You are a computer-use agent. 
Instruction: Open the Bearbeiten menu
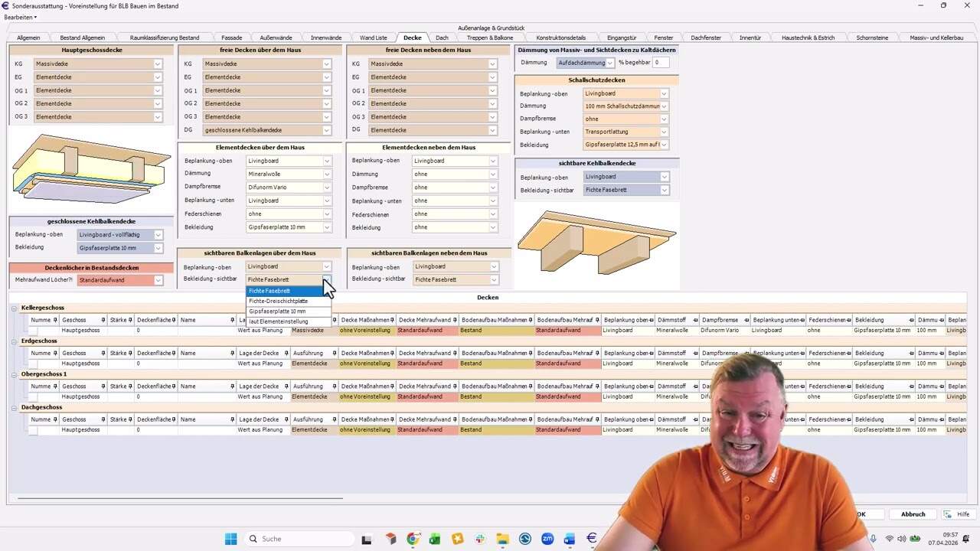tap(19, 16)
